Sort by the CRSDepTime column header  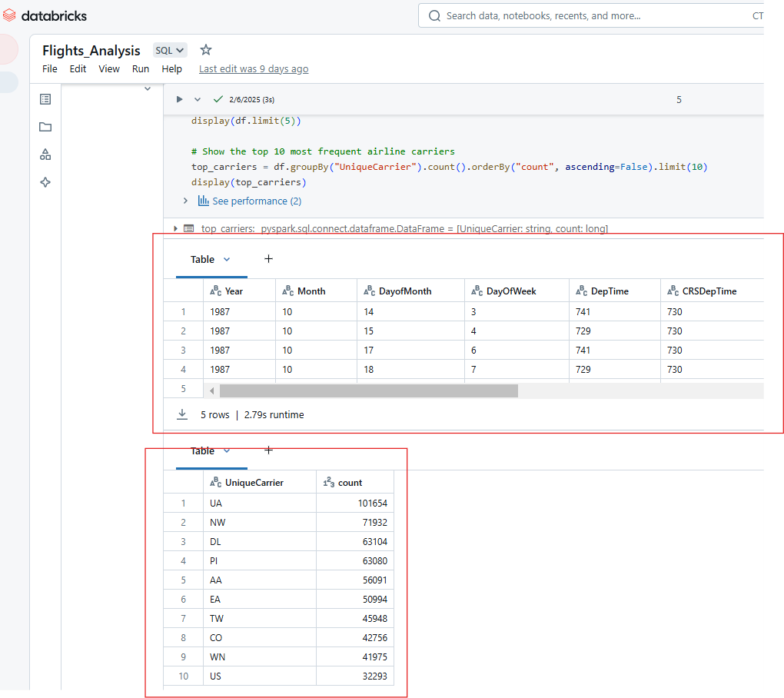[x=713, y=291]
